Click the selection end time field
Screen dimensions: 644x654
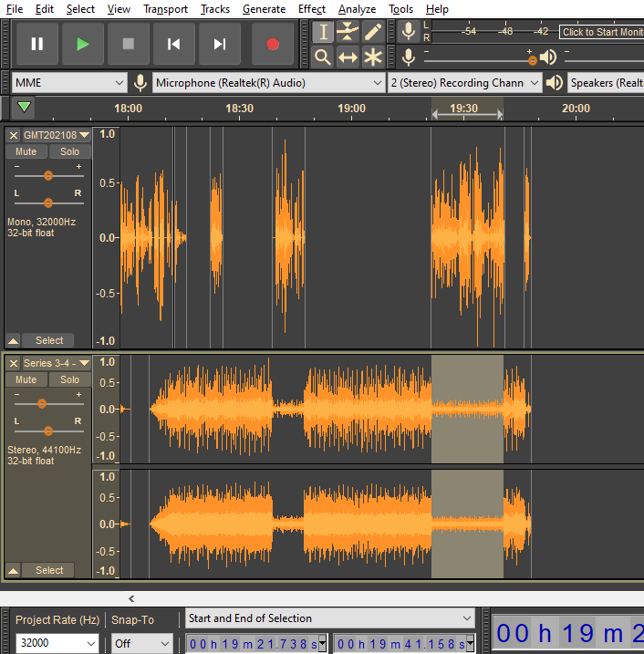coord(400,644)
